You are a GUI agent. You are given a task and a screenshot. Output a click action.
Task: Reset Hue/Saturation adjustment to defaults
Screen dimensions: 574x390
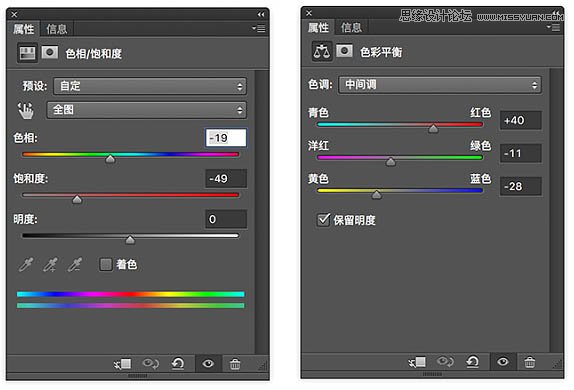coord(178,364)
